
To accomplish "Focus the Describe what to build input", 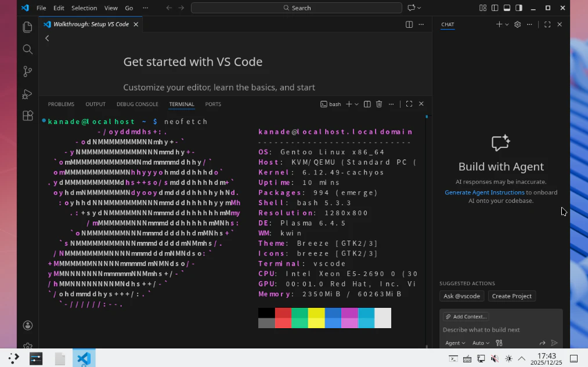I will pyautogui.click(x=500, y=329).
